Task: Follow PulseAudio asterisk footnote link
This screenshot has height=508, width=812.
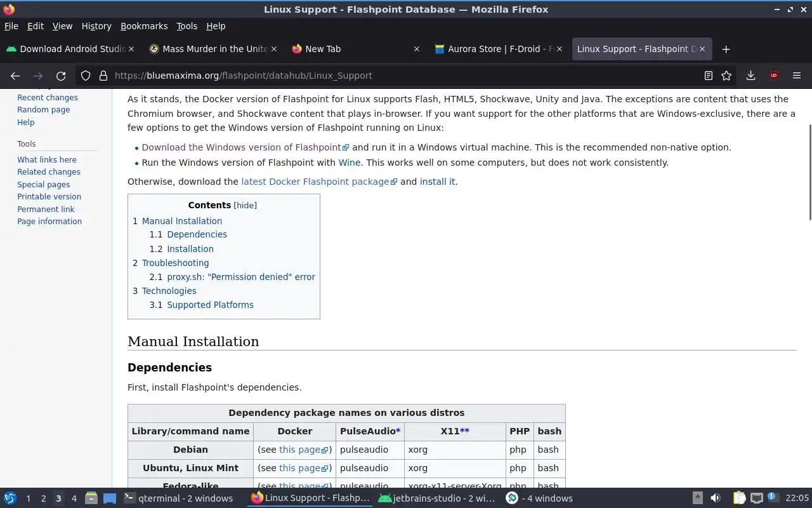Action: click(398, 431)
